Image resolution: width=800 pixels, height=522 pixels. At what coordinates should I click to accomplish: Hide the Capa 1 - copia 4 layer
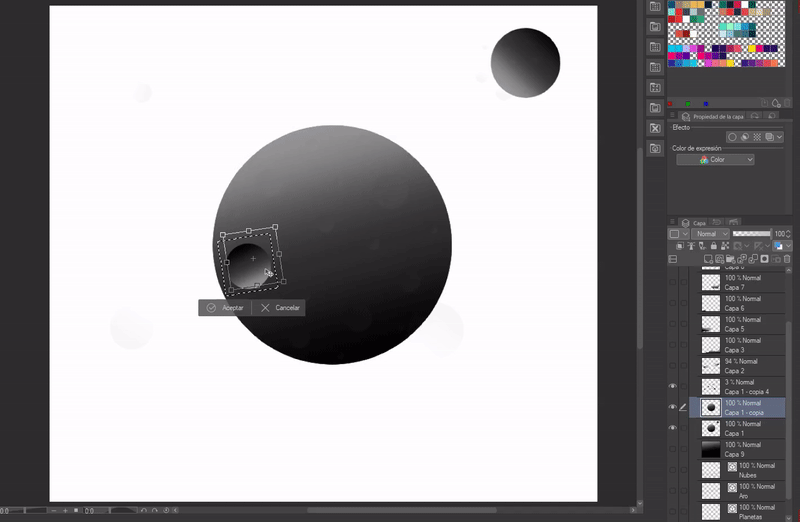coord(672,386)
